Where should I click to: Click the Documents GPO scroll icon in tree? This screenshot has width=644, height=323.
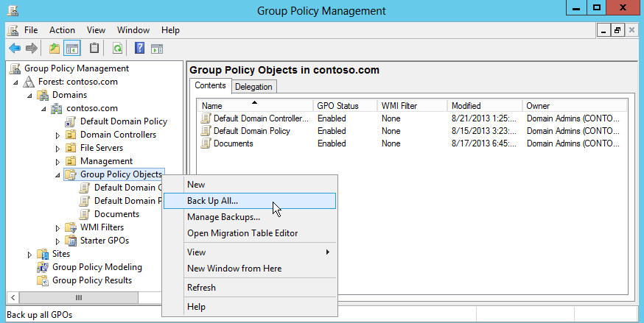coord(85,214)
